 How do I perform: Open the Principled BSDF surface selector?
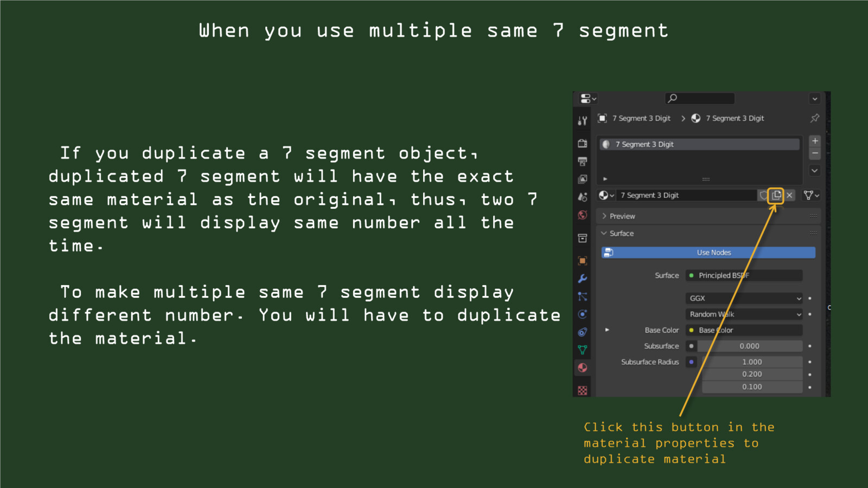(744, 275)
